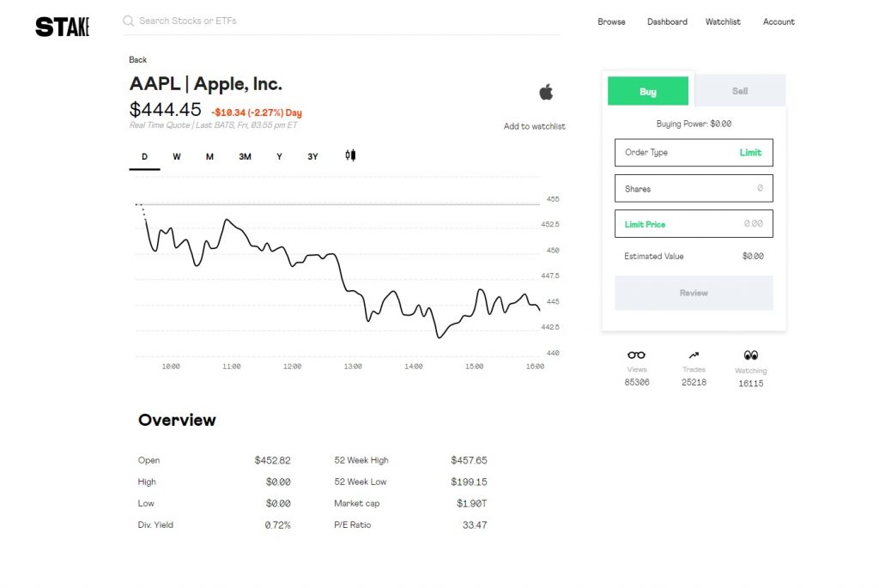Switch to the Buy tab
This screenshot has width=879, height=588.
[x=648, y=91]
